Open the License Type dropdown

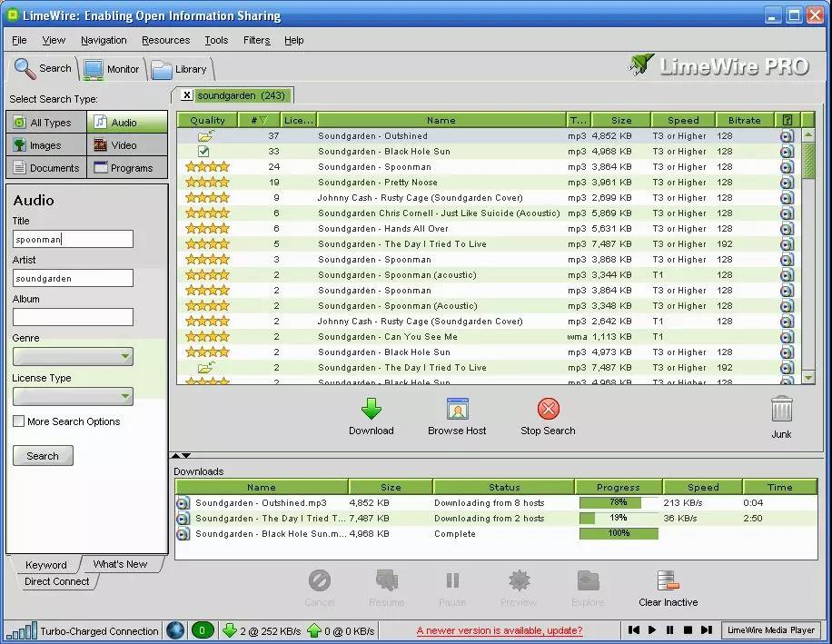[73, 396]
